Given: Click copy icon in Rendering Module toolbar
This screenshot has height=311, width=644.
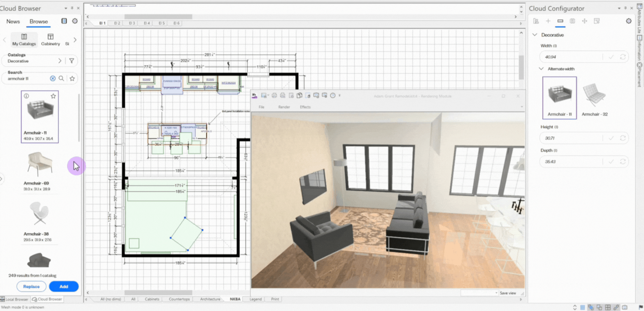Looking at the screenshot, I should 299,96.
